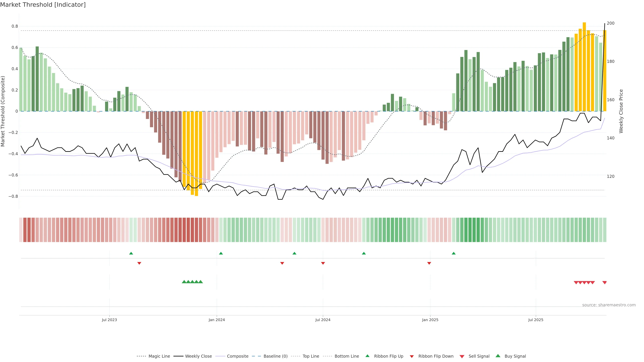The image size is (644, 362).
Task: Click the Jan 2024 x-axis label
Action: 217,320
